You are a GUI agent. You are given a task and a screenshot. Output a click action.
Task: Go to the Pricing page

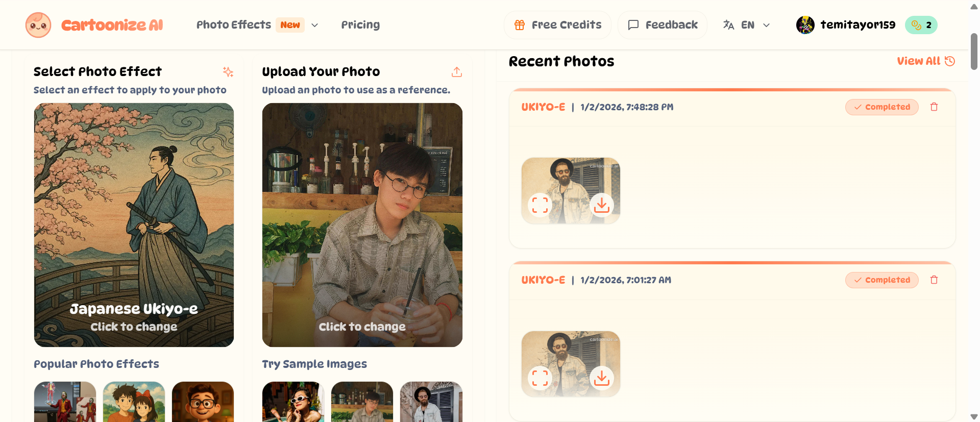[x=360, y=25]
